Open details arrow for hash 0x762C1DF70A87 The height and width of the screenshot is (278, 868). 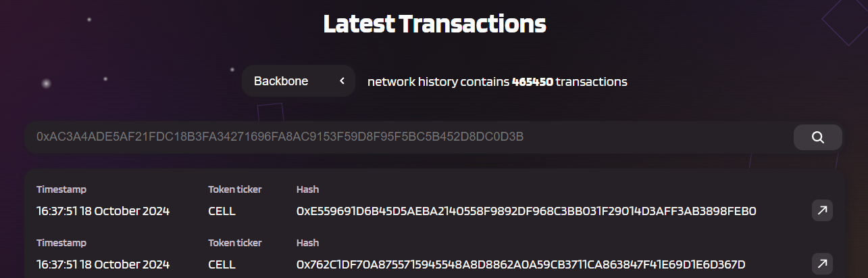(822, 263)
